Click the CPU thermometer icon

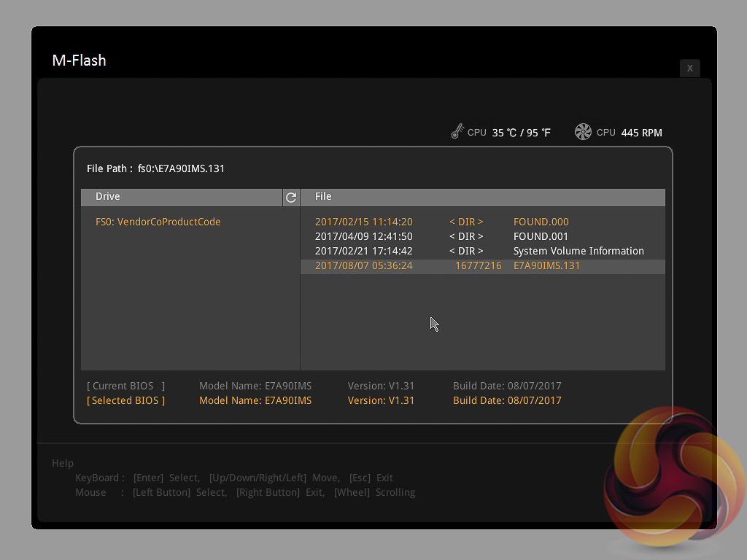457,131
